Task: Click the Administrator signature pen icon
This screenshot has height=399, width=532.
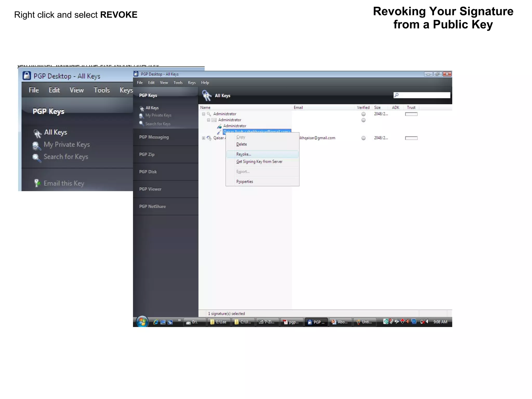Action: 219,126
